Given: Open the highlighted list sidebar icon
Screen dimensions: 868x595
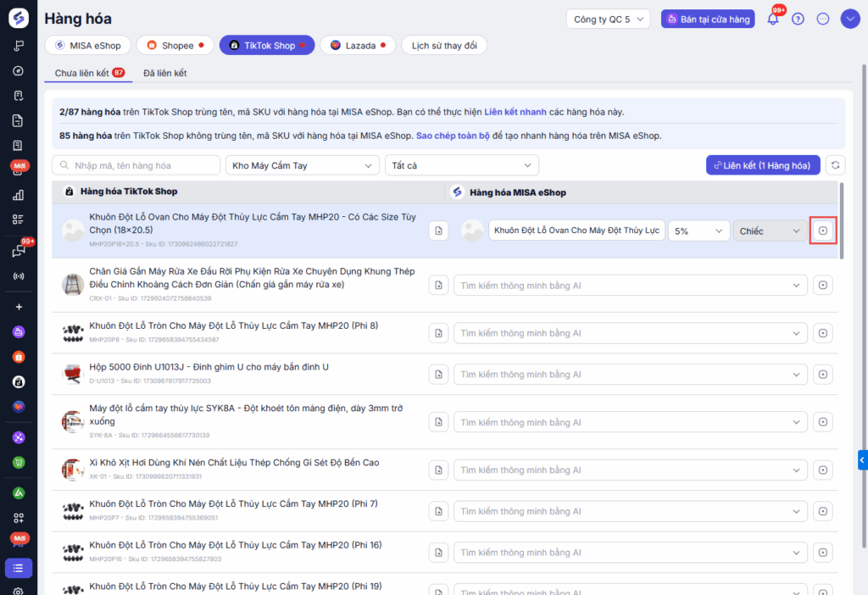Looking at the screenshot, I should pos(19,569).
